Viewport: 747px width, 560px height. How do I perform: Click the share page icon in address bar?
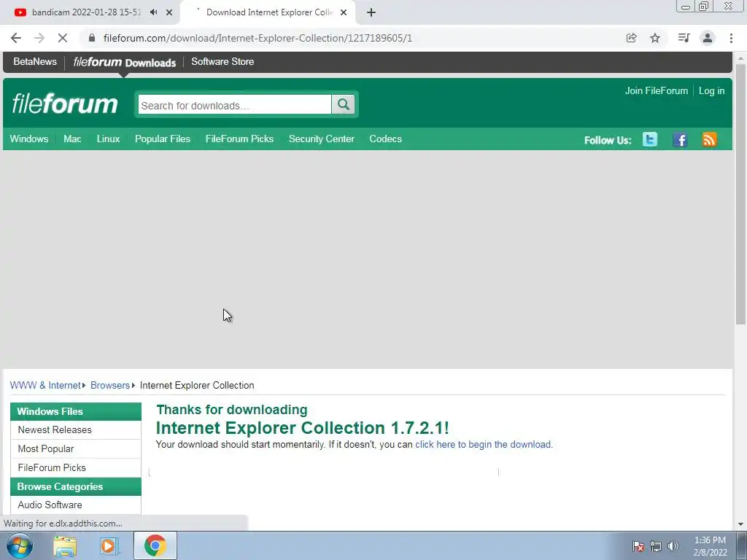[x=631, y=38]
